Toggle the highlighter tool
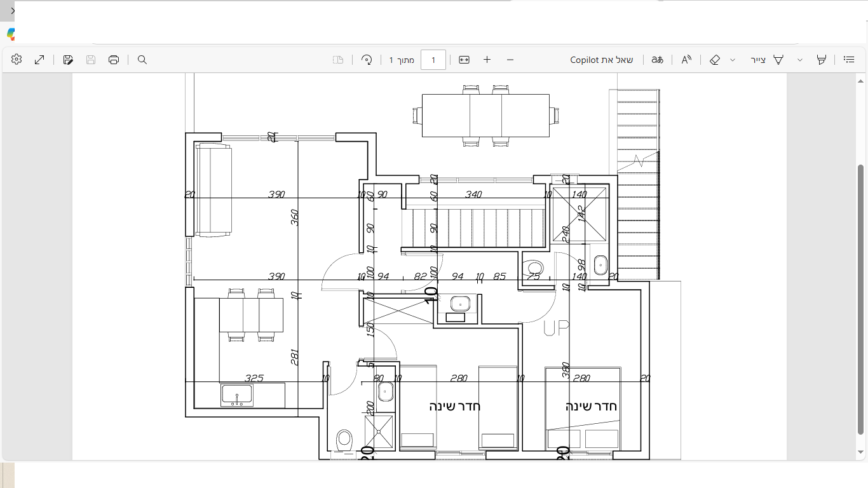 coord(822,60)
